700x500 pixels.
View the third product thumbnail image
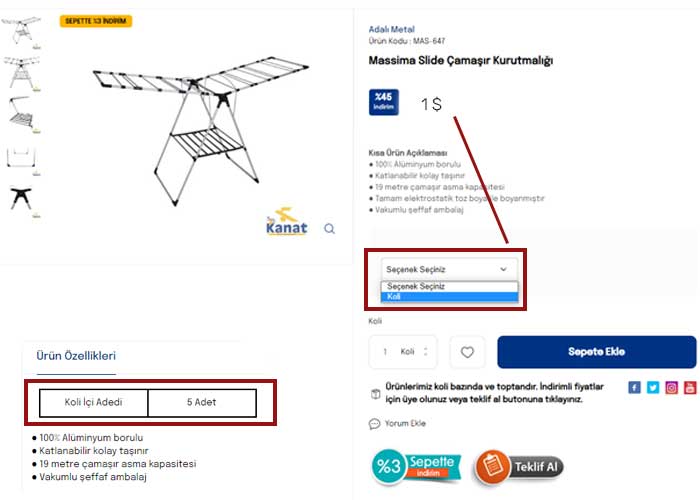(x=22, y=115)
